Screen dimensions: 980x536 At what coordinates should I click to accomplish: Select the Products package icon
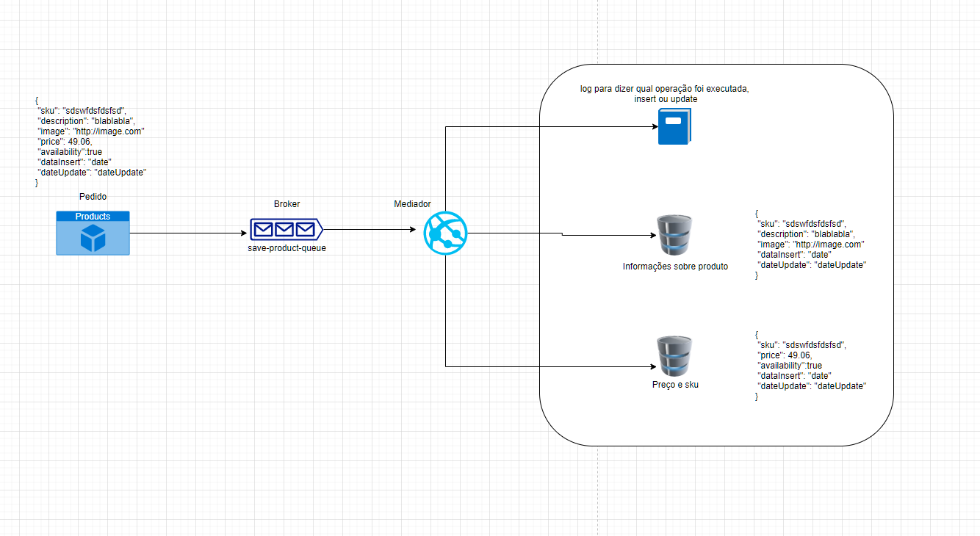tap(92, 233)
